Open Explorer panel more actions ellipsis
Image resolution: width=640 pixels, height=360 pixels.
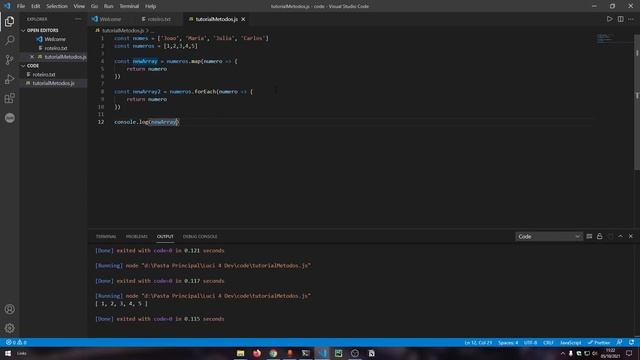pyautogui.click(x=78, y=19)
